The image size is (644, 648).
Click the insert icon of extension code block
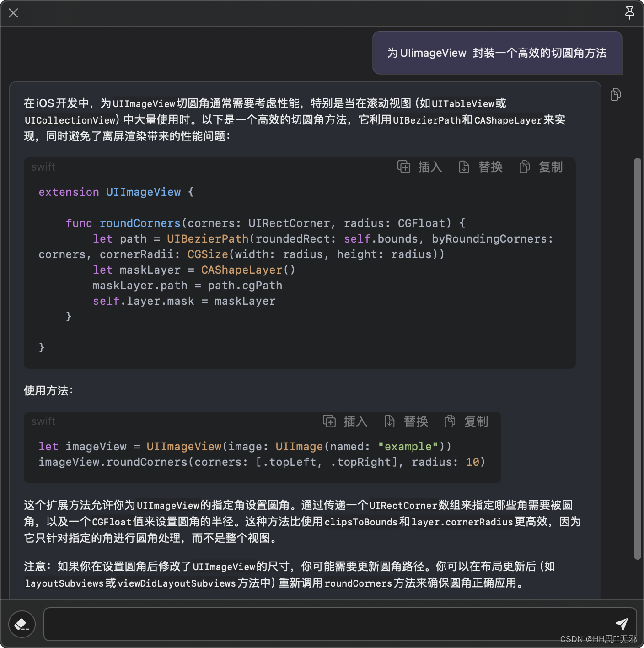(404, 167)
